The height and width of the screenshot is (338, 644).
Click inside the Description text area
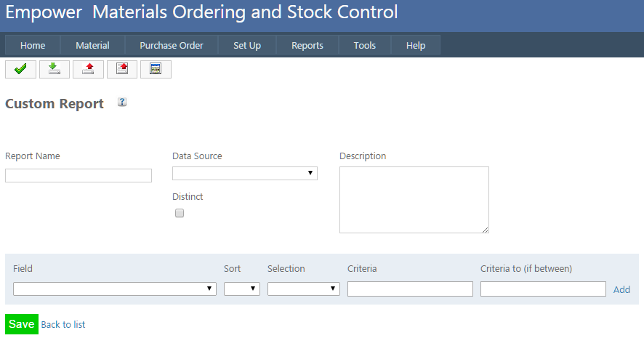click(x=414, y=200)
